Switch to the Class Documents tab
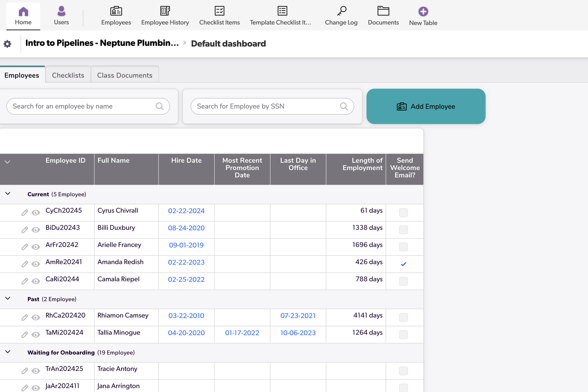 pos(124,75)
